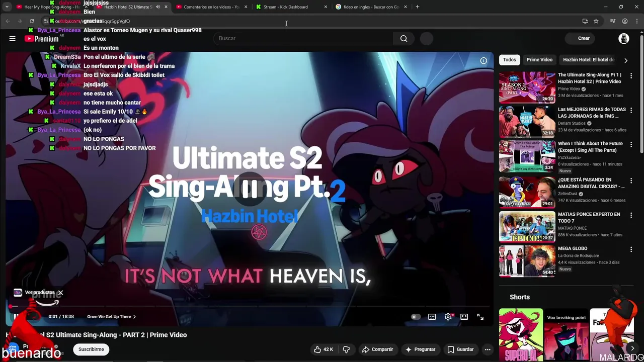Click the Guardar save button
This screenshot has height=362, width=644.
coord(461,349)
